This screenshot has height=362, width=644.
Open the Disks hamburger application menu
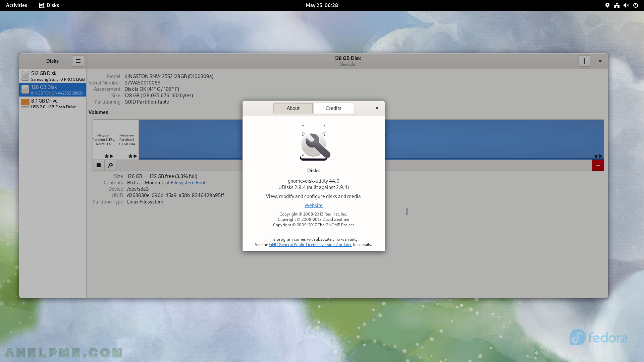coord(78,61)
